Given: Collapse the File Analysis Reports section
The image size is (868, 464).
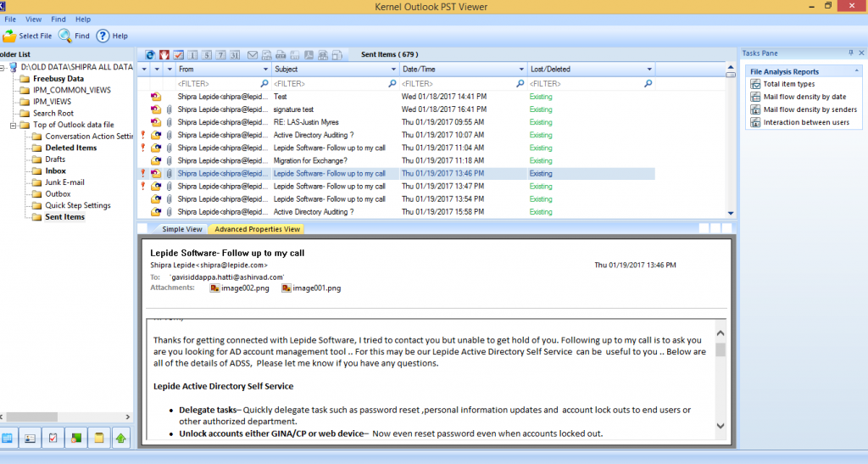Looking at the screenshot, I should tap(856, 71).
